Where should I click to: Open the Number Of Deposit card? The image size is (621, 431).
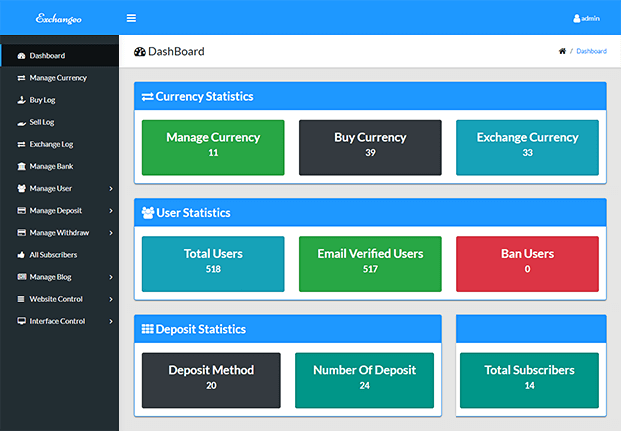(x=364, y=380)
